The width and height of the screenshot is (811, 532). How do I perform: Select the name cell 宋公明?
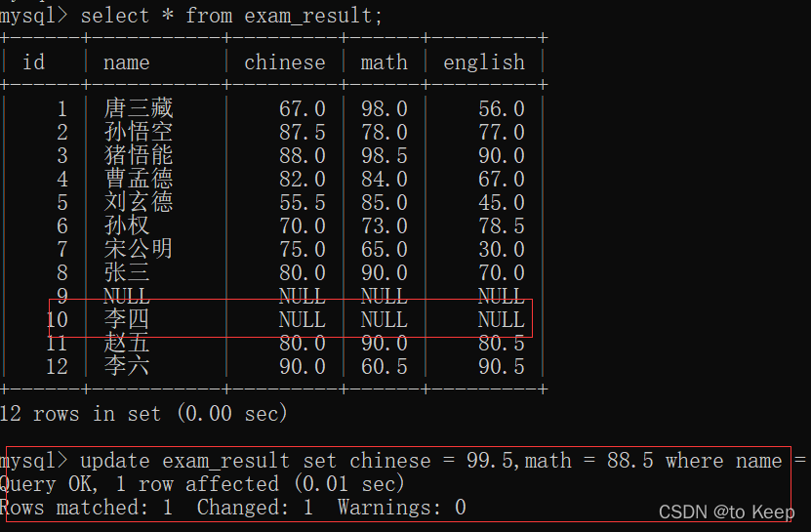(139, 249)
